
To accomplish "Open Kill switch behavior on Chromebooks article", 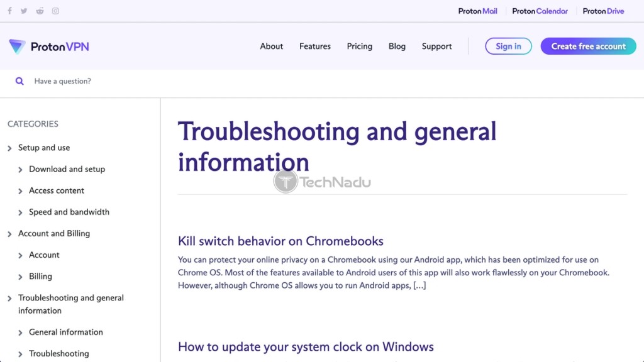I will pos(280,241).
